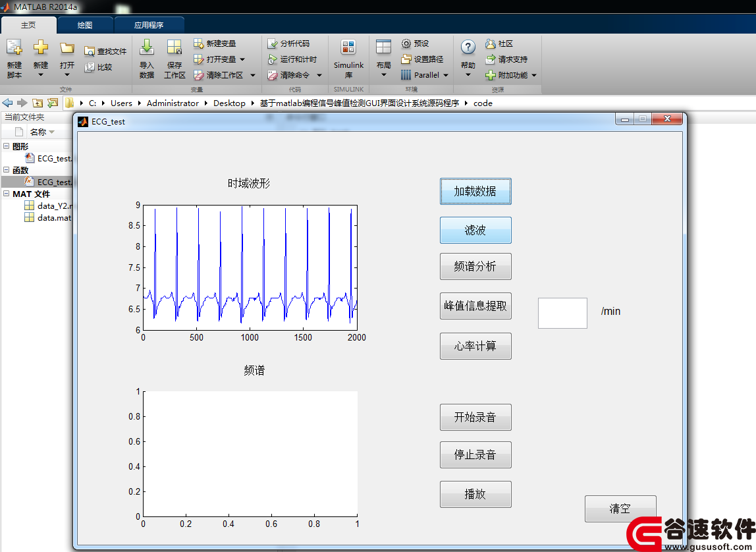Screen dimensions: 756x552
Task: Expand the 清除工作区 dropdown arrow
Action: point(253,75)
